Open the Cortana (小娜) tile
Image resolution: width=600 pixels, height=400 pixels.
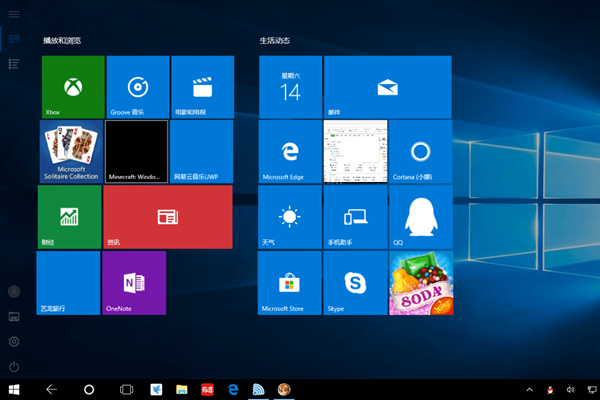[x=421, y=152]
